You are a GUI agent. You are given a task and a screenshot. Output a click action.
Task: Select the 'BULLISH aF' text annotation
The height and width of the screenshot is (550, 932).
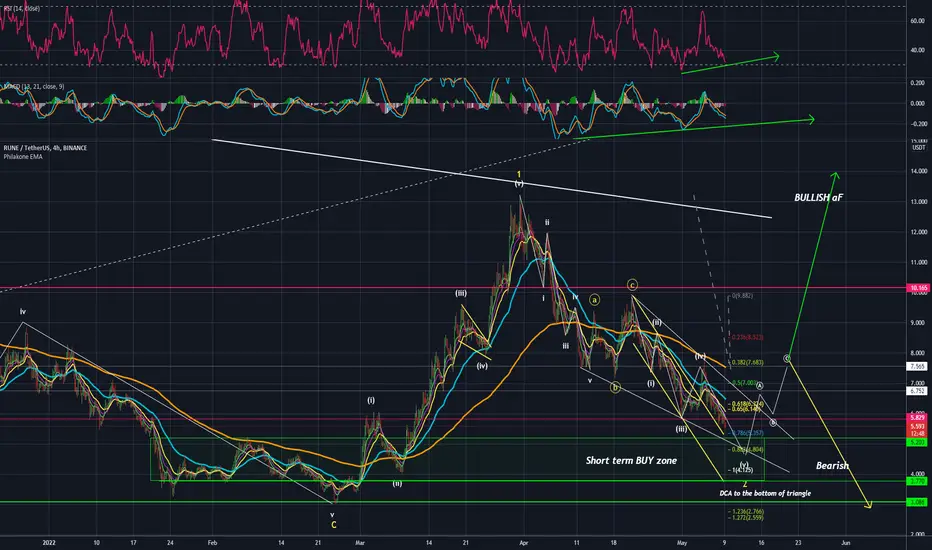click(818, 197)
